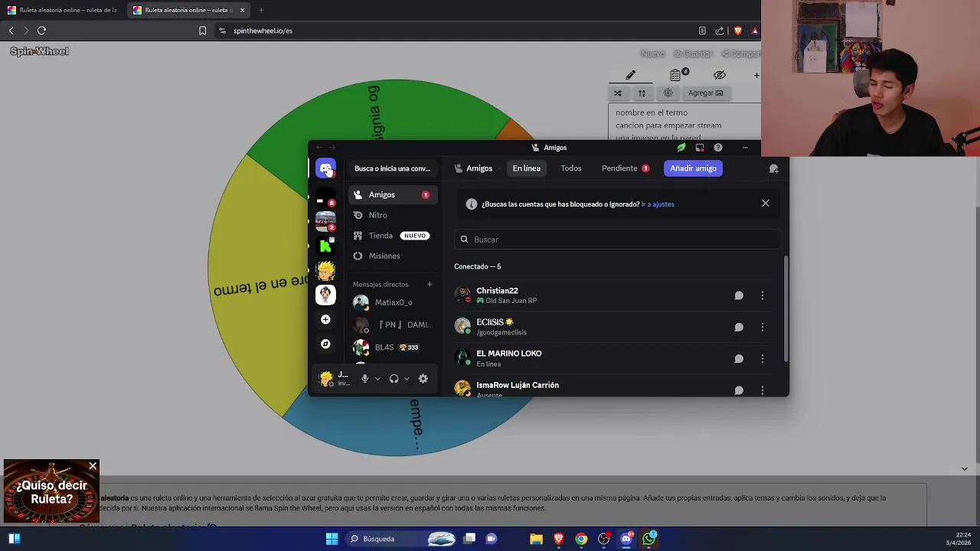Message ECliSiS via chat bubble icon
Screen dimensions: 980x551
739,327
